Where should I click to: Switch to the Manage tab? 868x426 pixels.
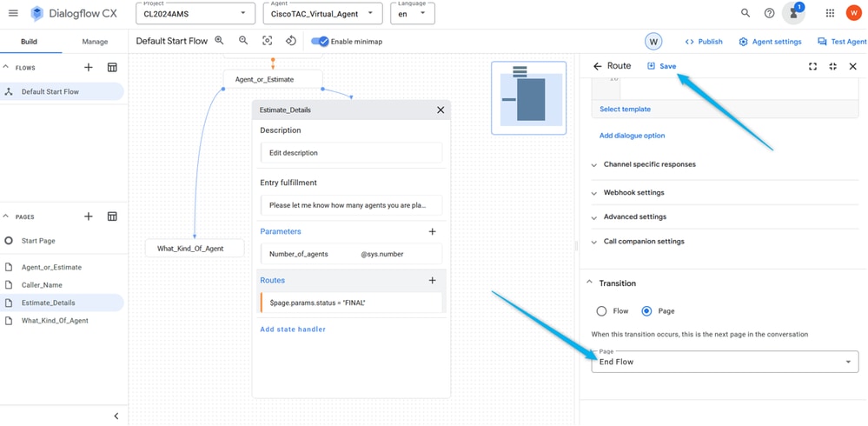(x=95, y=42)
